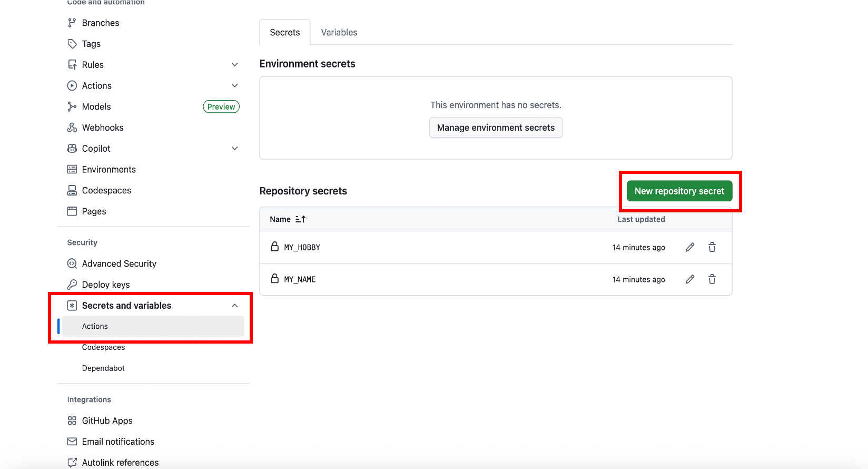The height and width of the screenshot is (469, 868).
Task: Click the Environments server icon
Action: click(x=72, y=169)
